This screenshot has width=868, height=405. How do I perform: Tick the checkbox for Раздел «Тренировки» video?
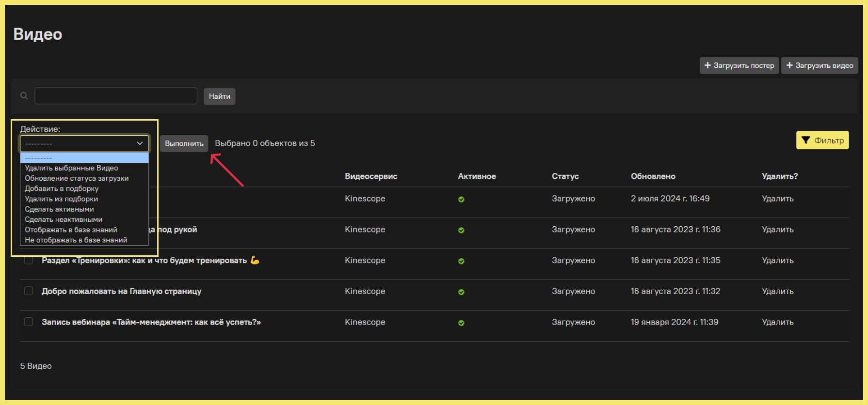coord(29,260)
